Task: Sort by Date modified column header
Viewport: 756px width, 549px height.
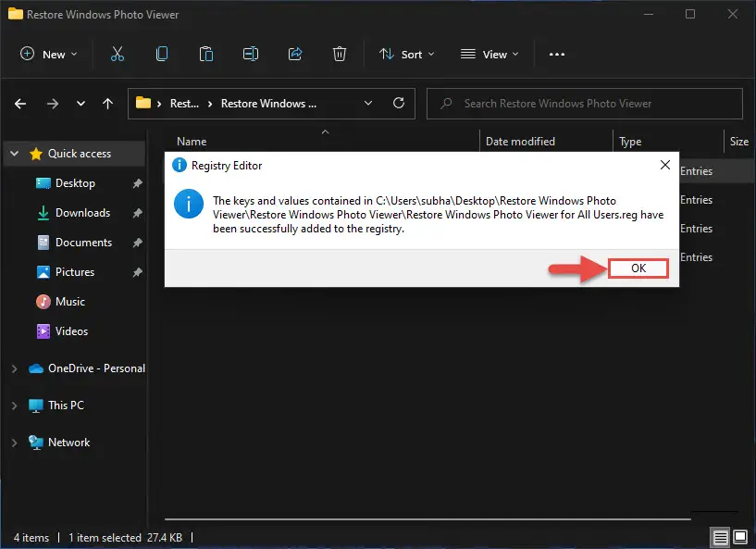Action: (x=520, y=142)
